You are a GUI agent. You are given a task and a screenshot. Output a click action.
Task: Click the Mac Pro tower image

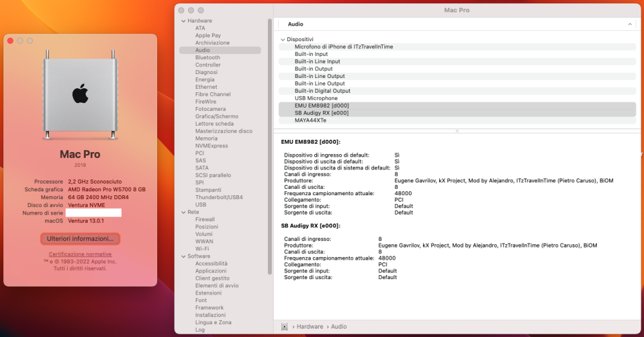click(x=80, y=95)
